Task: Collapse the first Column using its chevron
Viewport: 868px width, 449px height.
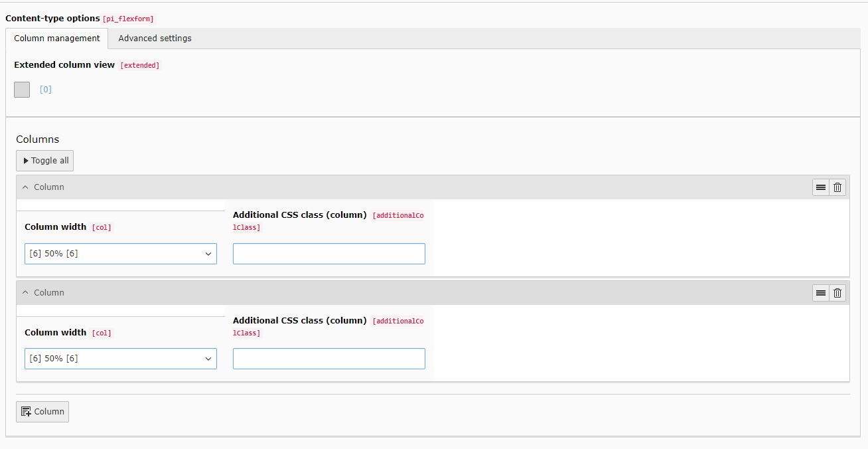Action: [25, 187]
